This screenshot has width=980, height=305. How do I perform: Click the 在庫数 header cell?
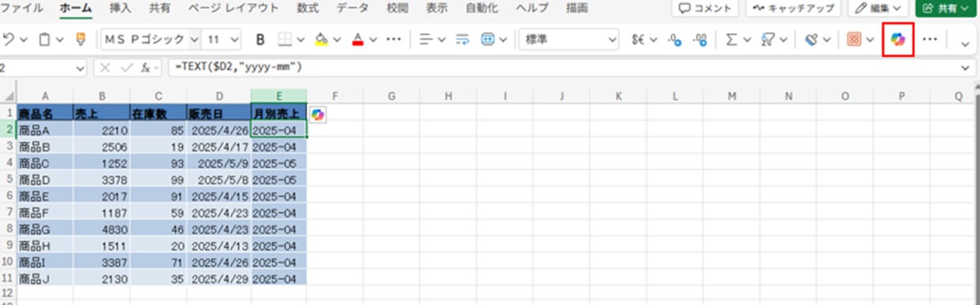pyautogui.click(x=158, y=114)
